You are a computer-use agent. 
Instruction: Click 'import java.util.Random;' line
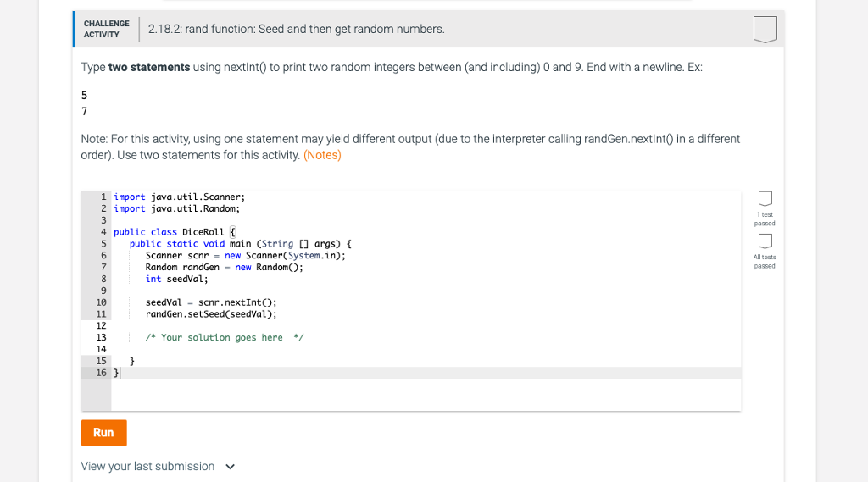pos(176,208)
